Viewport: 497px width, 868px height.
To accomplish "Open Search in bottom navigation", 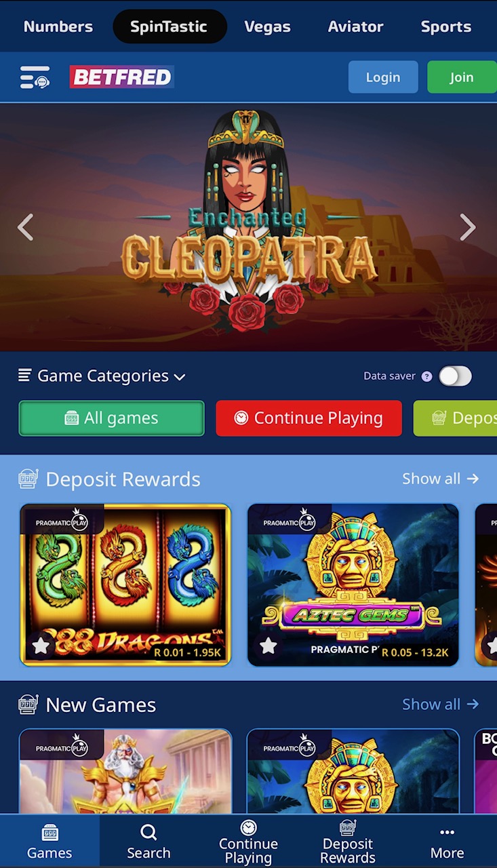I will point(148,842).
